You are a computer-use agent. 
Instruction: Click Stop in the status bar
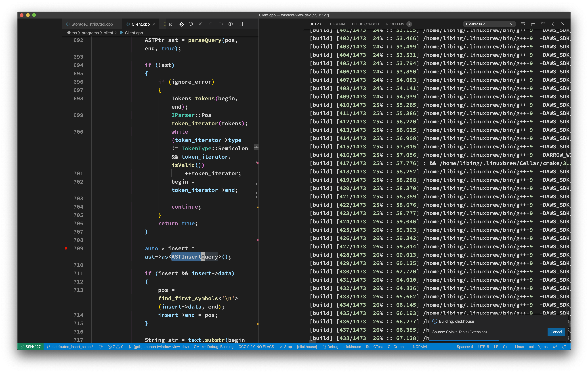pyautogui.click(x=286, y=347)
